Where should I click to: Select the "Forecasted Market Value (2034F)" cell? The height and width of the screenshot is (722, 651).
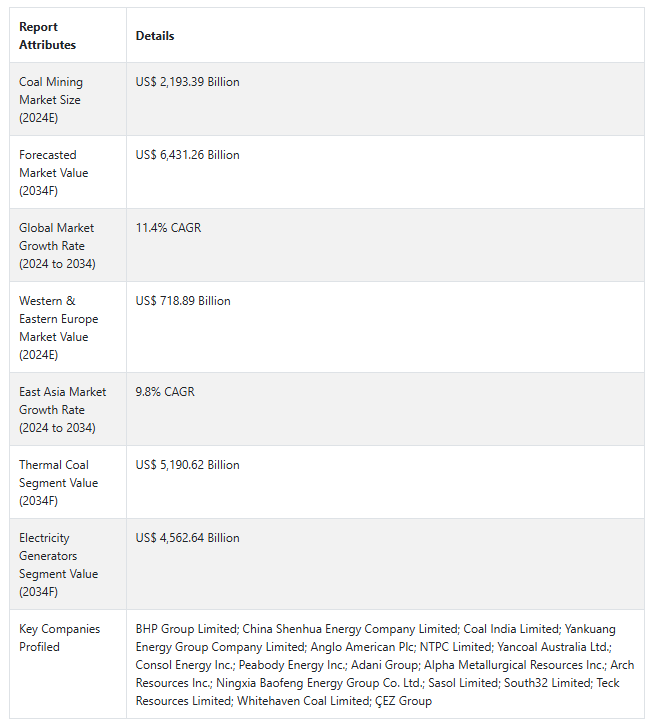[54, 173]
